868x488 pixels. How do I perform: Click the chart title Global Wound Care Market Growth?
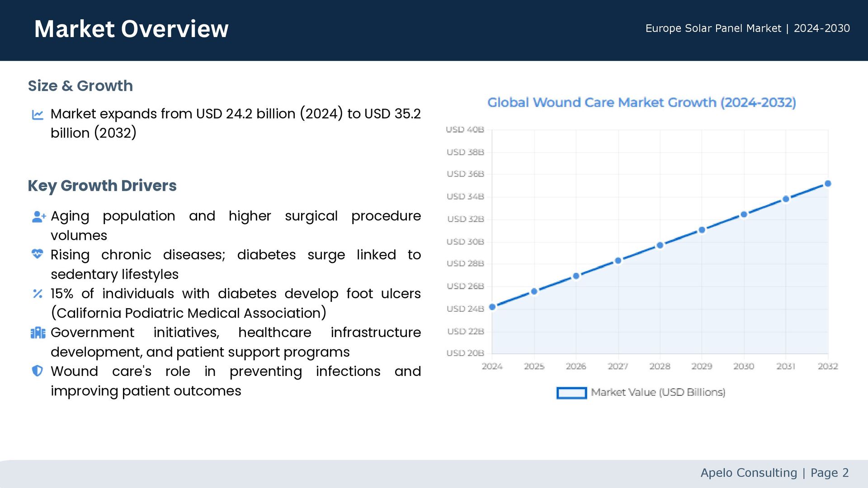pyautogui.click(x=642, y=103)
